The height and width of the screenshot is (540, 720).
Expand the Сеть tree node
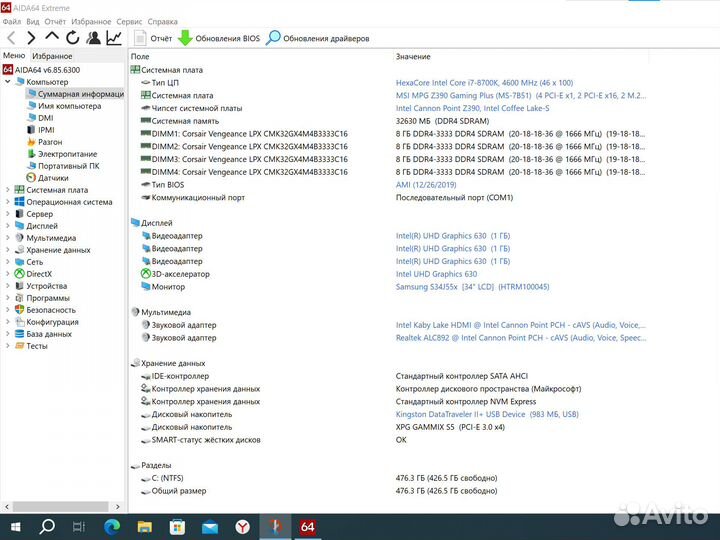[x=7, y=262]
